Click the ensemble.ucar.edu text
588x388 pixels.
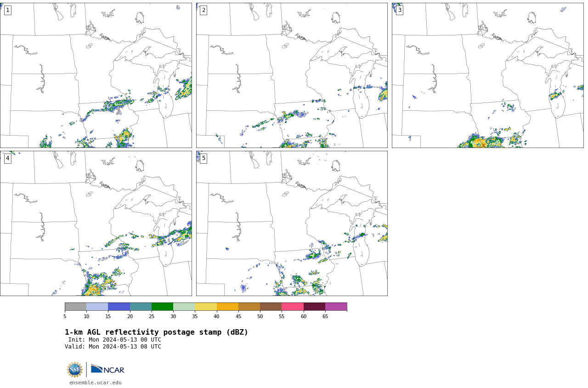[96, 382]
